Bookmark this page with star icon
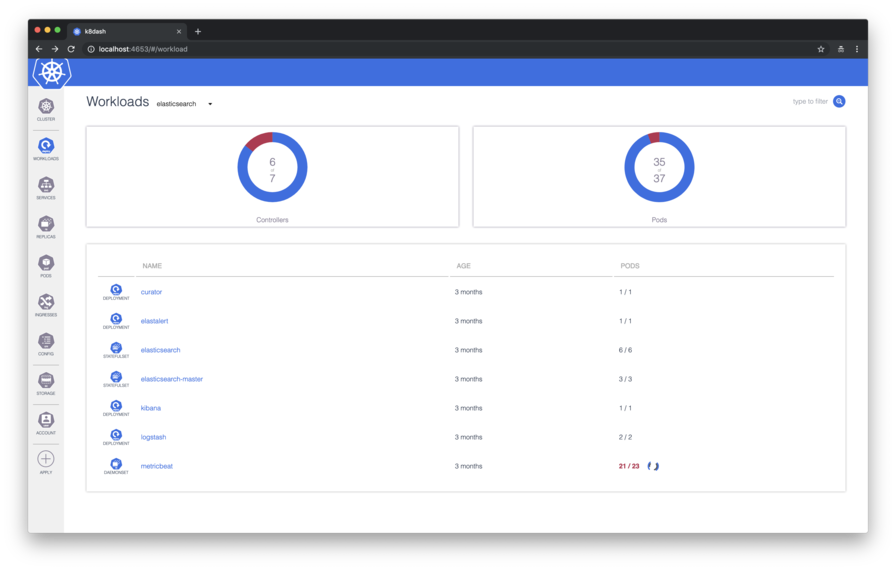896x570 pixels. tap(821, 49)
